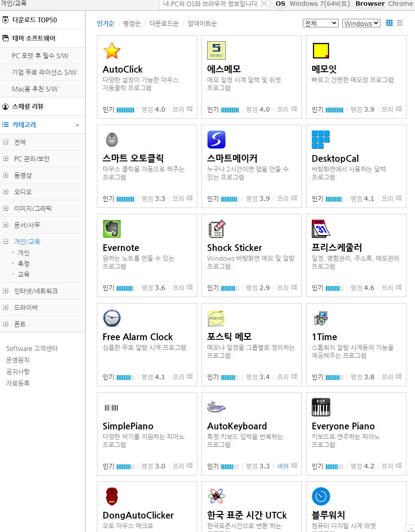Click the AutoKeyboard popularity bar
This screenshot has height=532, width=415.
click(x=230, y=467)
